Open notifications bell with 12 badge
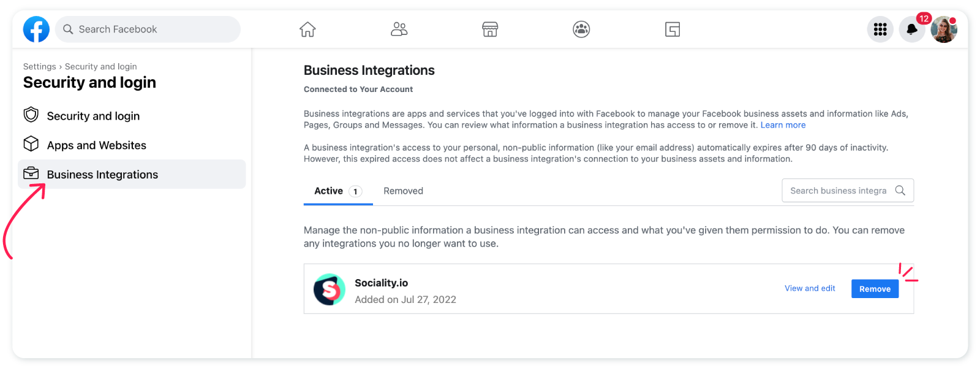Screen dimensions: 980x368 point(912,29)
